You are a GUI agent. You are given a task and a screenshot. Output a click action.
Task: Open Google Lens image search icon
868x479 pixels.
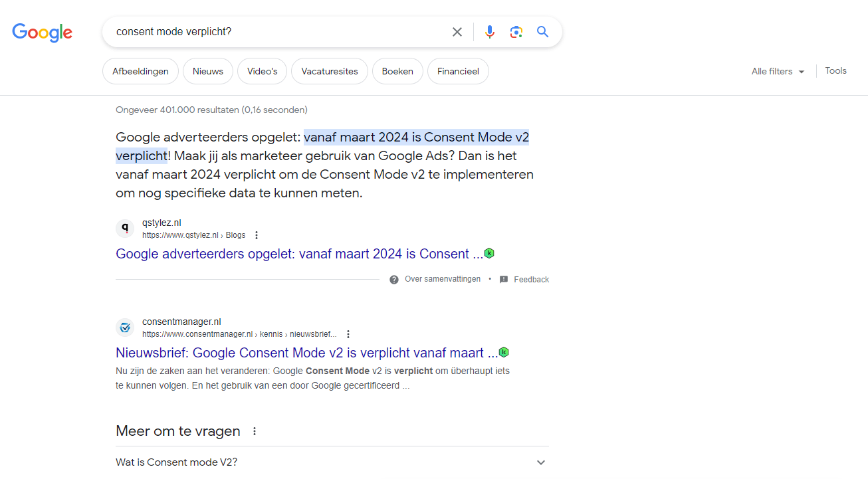(516, 32)
